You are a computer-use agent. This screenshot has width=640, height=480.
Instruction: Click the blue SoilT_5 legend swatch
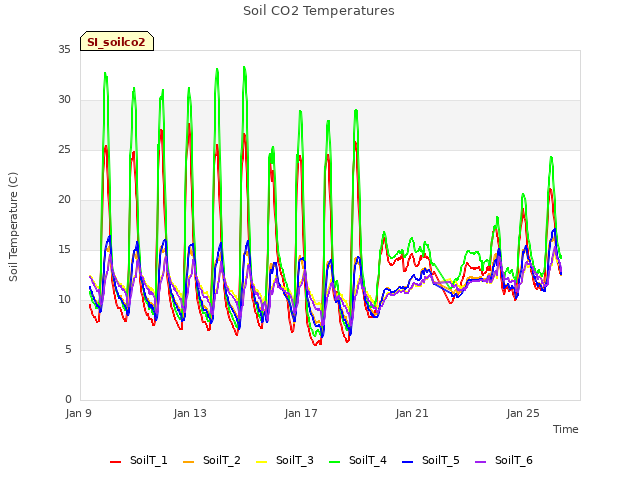(408, 462)
